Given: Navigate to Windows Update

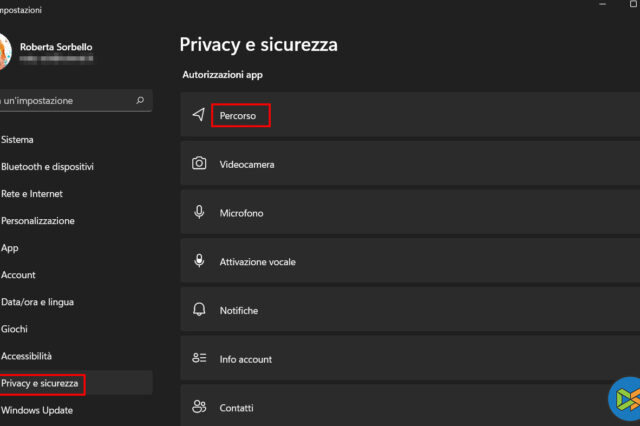Looking at the screenshot, I should [x=37, y=410].
